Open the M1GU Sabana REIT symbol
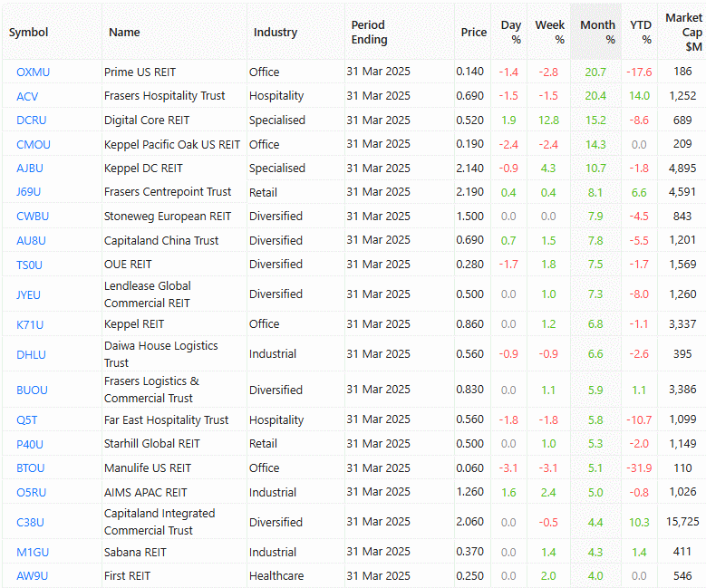This screenshot has height=588, width=706. click(x=31, y=553)
